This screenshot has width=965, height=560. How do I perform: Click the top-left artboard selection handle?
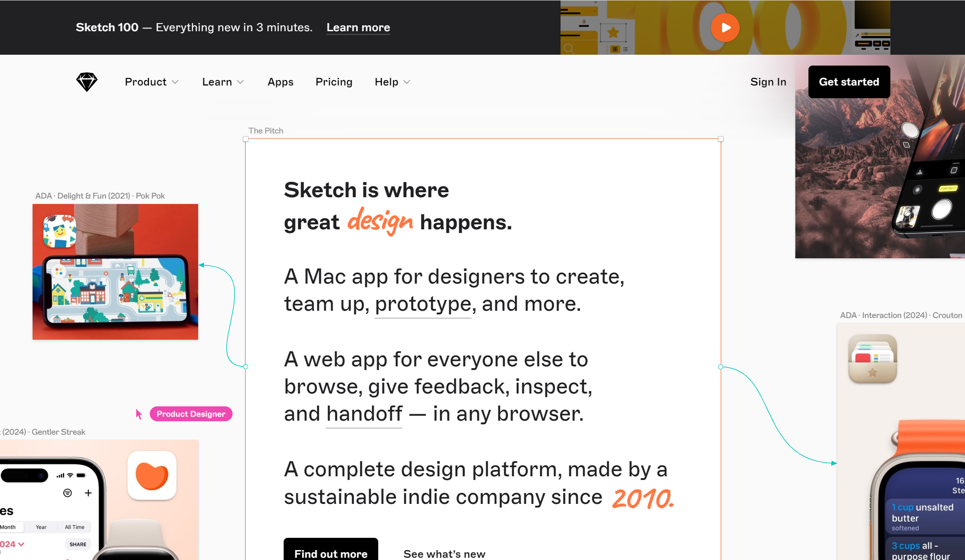coord(246,139)
